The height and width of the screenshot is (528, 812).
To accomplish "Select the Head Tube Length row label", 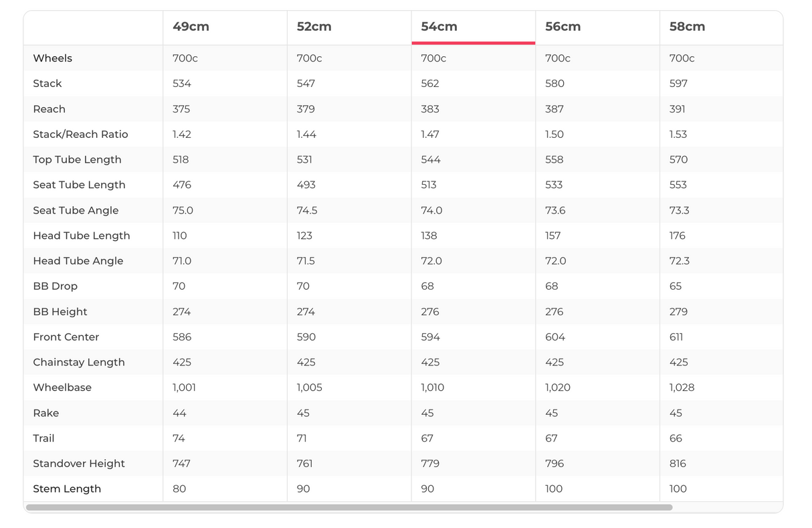I will [82, 236].
